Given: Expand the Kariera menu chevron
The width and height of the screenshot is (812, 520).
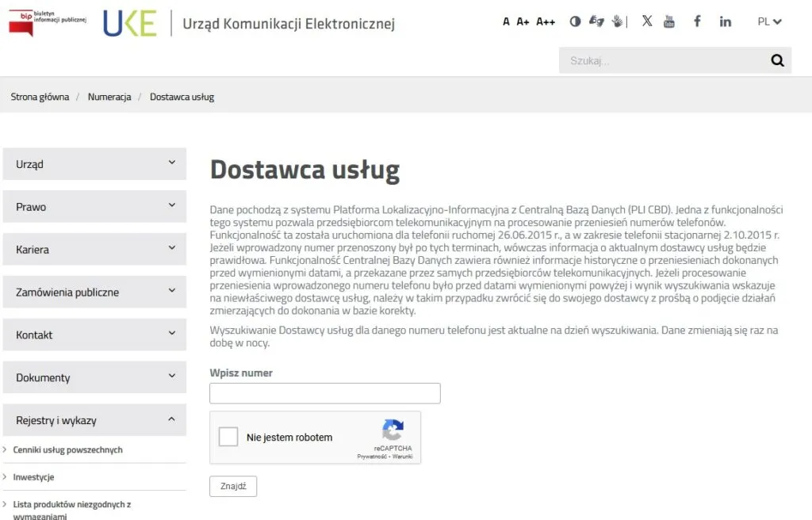Looking at the screenshot, I should (x=172, y=248).
